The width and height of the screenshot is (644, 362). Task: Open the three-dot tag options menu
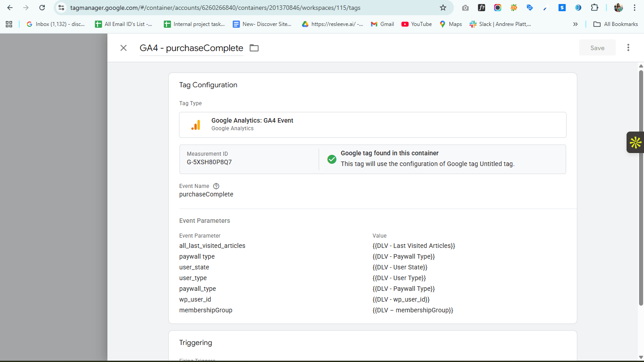[628, 47]
